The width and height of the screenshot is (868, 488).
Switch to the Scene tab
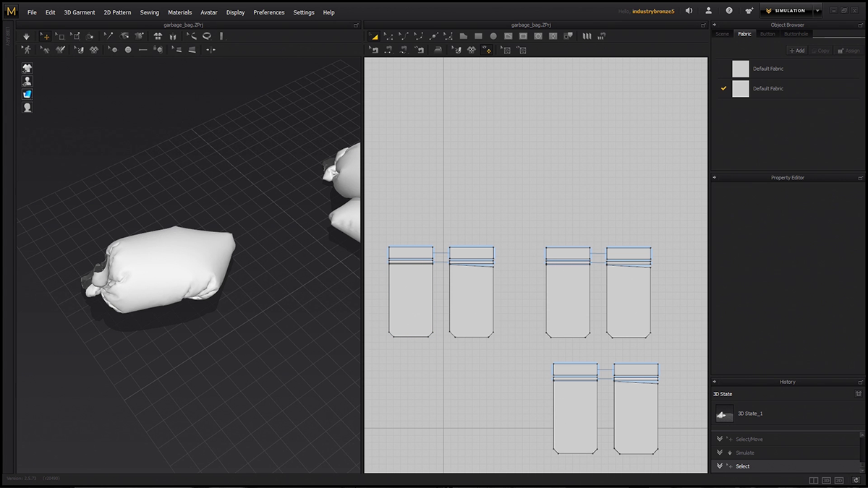(722, 34)
